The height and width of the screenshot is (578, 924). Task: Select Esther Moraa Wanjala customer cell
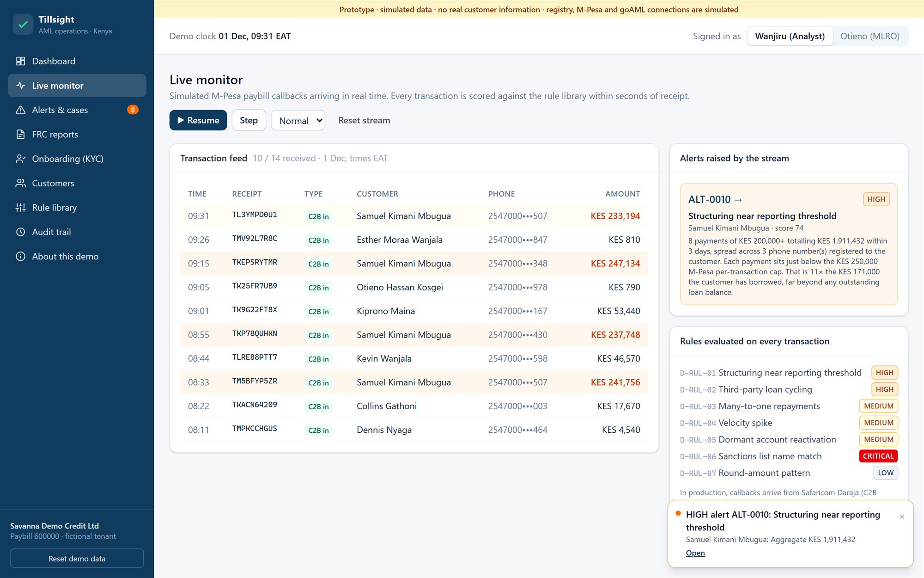pyautogui.click(x=400, y=240)
